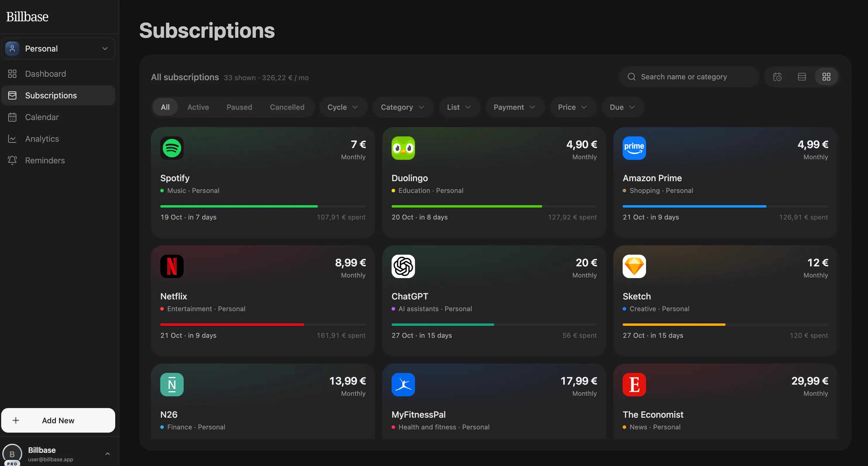The width and height of the screenshot is (868, 466).
Task: Click the Netflix N icon
Action: [172, 266]
